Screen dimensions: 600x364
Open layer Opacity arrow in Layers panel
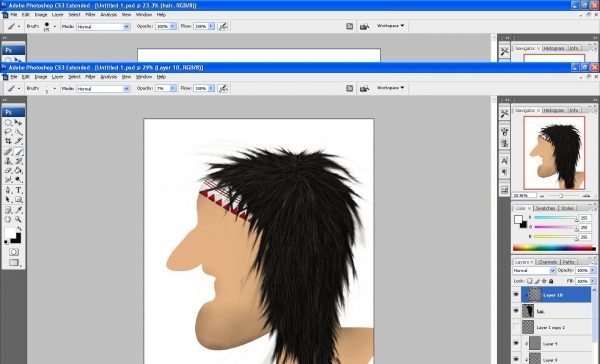pos(593,270)
